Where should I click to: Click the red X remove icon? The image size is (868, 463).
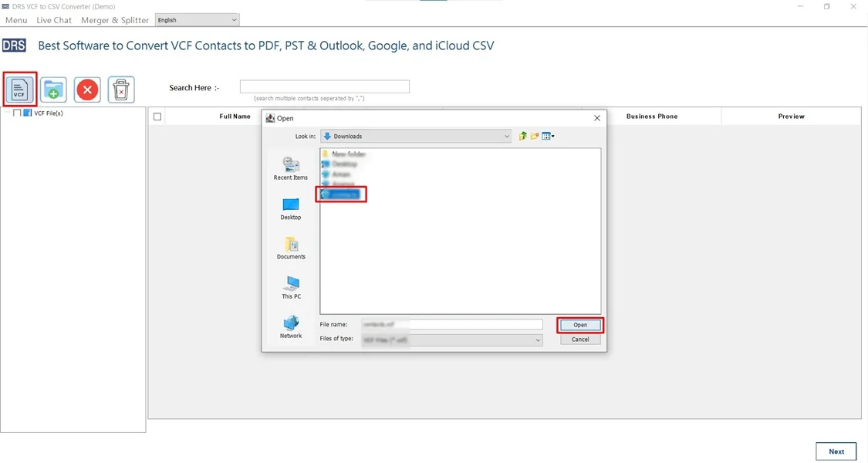tap(86, 89)
